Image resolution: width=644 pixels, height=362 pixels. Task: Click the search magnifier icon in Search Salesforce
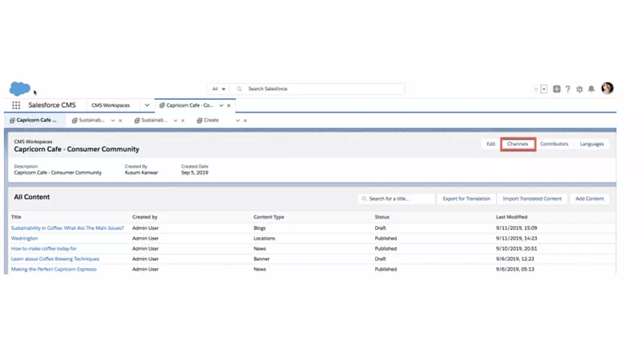[x=239, y=88]
